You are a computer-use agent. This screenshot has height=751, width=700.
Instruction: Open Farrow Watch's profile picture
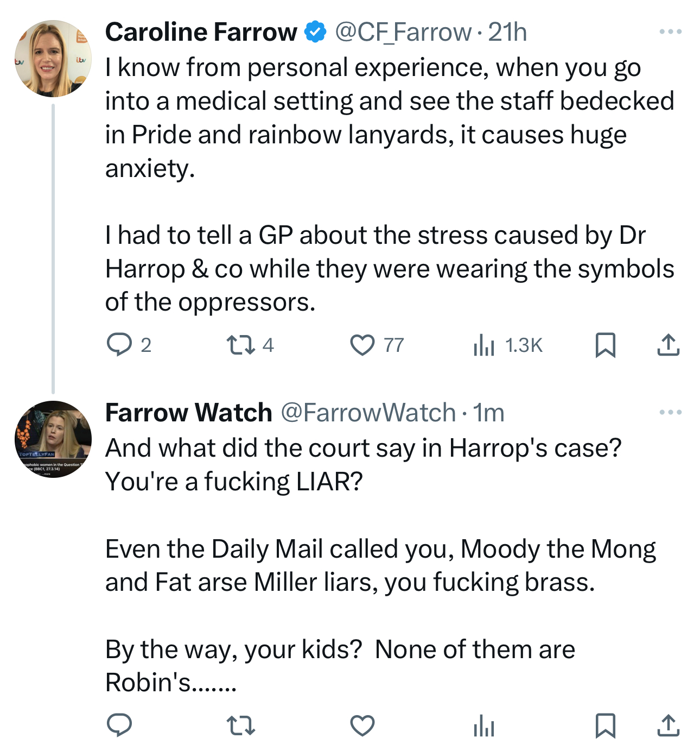(x=53, y=439)
